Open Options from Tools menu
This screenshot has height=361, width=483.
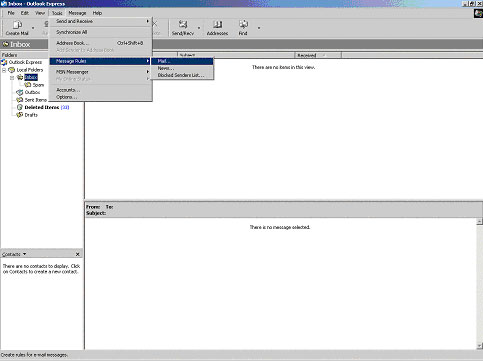tap(101, 97)
